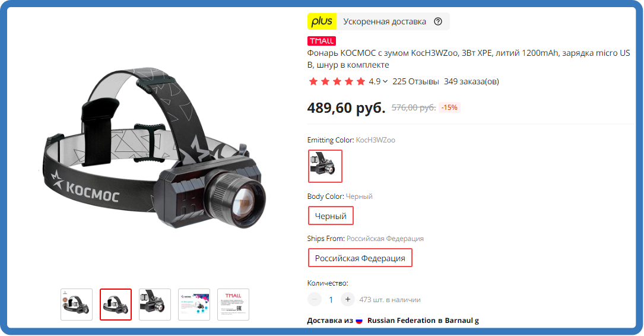Viewport: 644px width, 336px height.
Task: Click the 349 заказа(ов) orders text
Action: pyautogui.click(x=471, y=81)
